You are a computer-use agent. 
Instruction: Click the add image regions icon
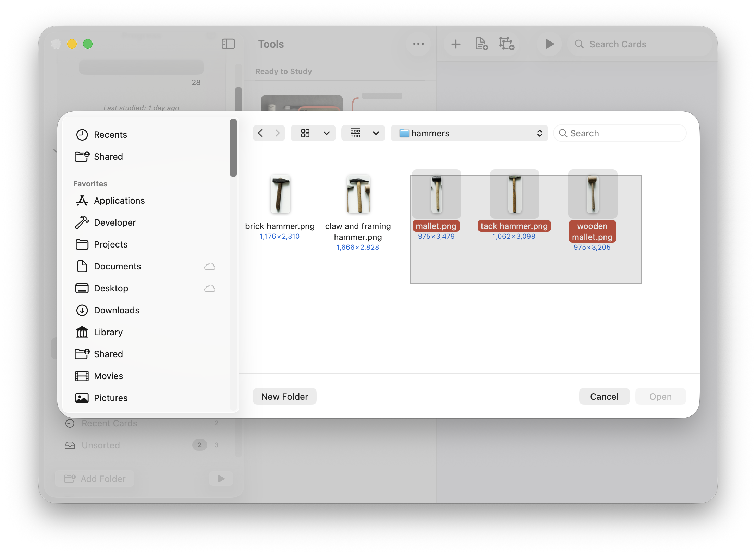coord(507,44)
